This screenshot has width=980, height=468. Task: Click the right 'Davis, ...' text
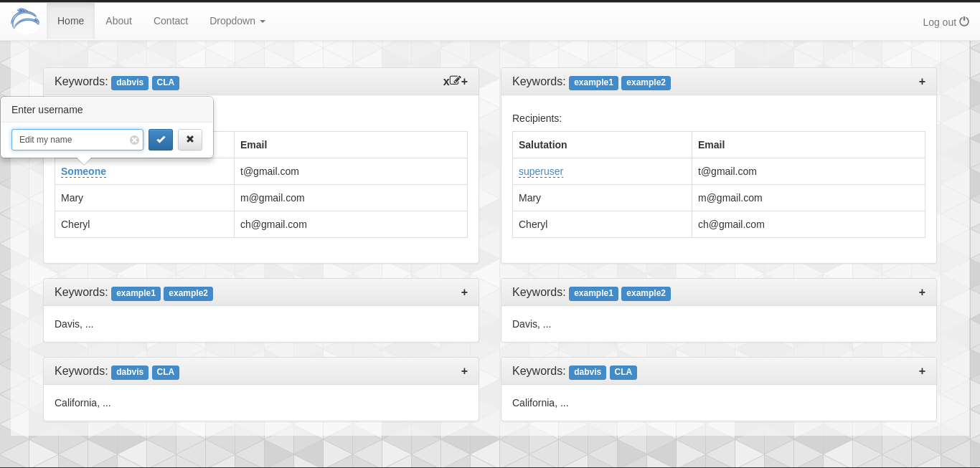click(x=532, y=324)
